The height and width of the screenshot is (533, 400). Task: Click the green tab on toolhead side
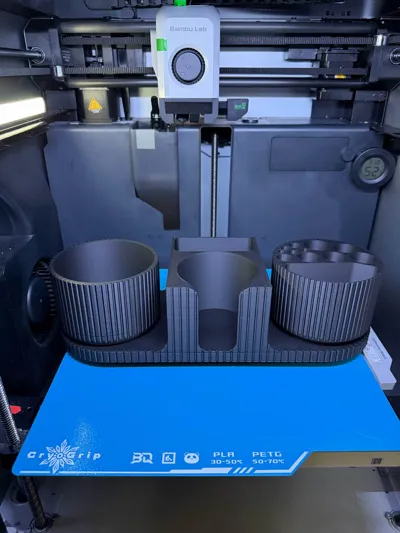pyautogui.click(x=161, y=45)
